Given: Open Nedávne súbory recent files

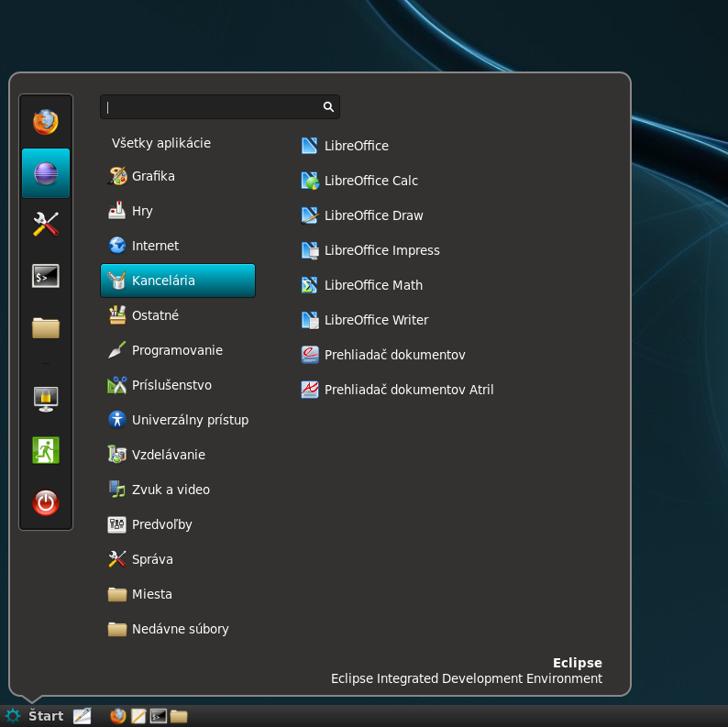Looking at the screenshot, I should coord(178,629).
